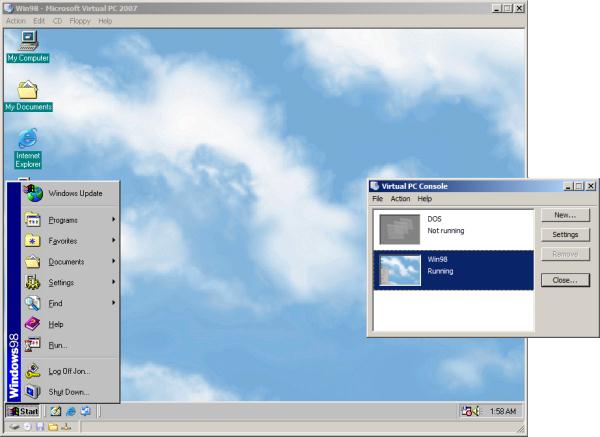600x437 pixels.
Task: Click the CD drive status bar icon
Action: tap(27, 427)
